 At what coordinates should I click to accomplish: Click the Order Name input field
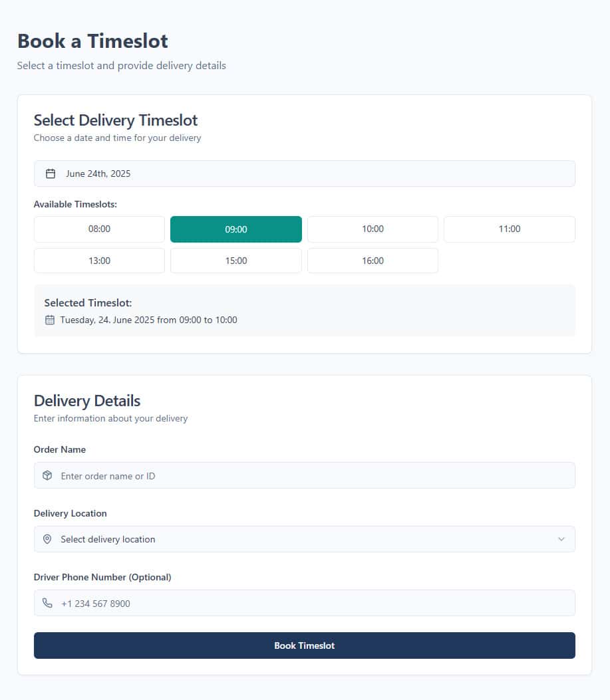(304, 475)
